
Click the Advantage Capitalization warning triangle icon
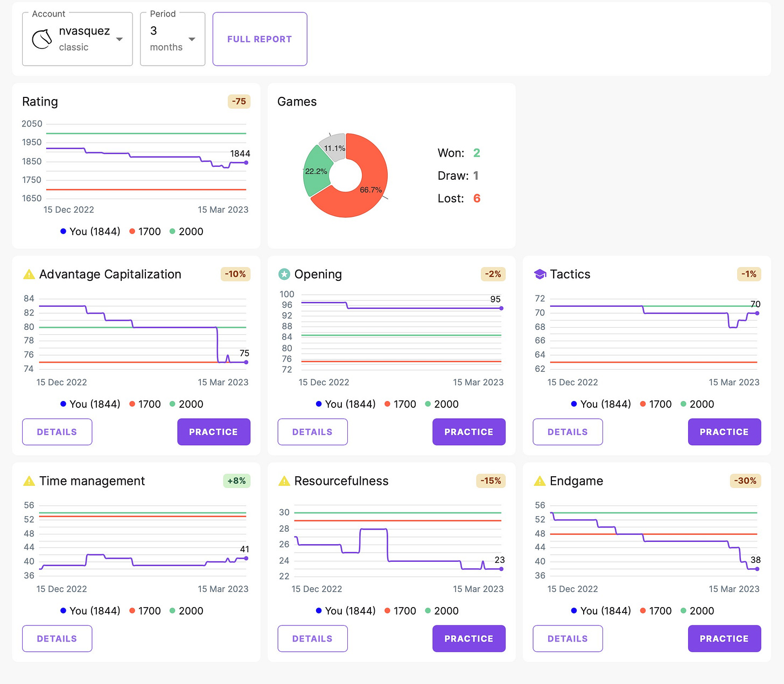pyautogui.click(x=29, y=274)
